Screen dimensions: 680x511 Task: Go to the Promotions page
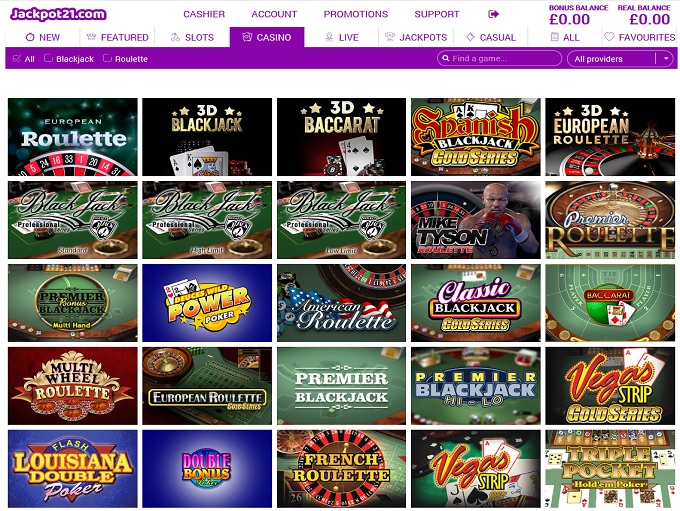tap(356, 14)
